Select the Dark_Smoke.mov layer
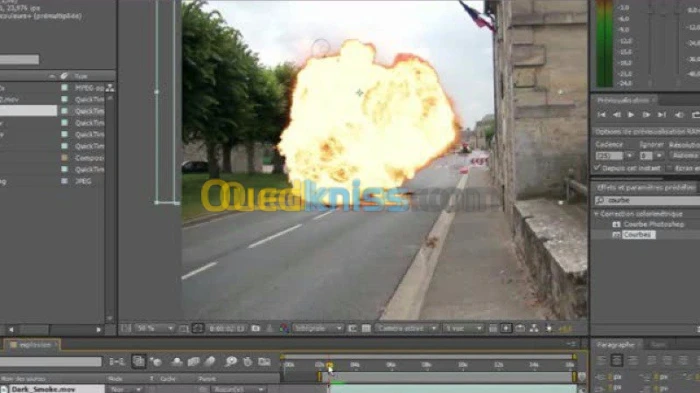 point(52,389)
